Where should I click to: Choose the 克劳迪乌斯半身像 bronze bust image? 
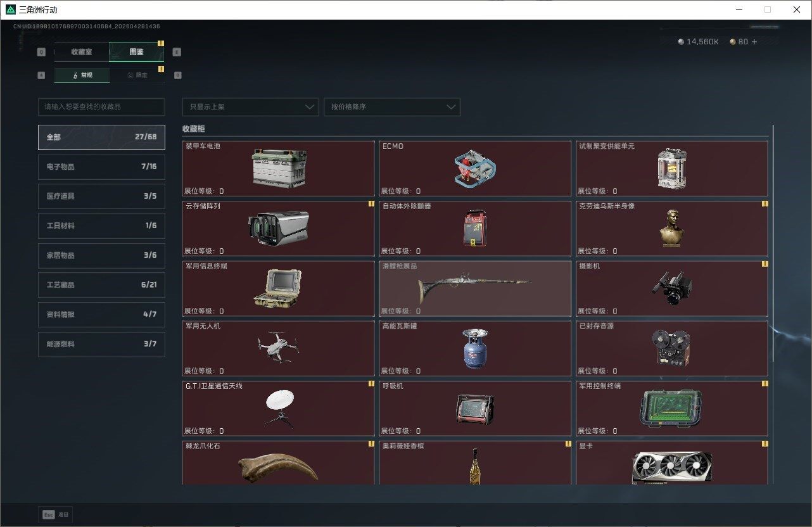(x=672, y=228)
